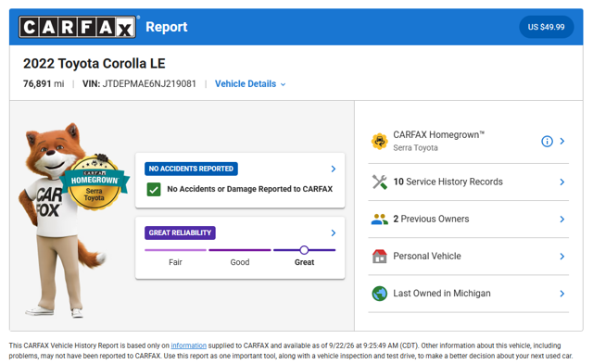This screenshot has height=364, width=593.
Task: Click the previous owners people icon
Action: (379, 220)
